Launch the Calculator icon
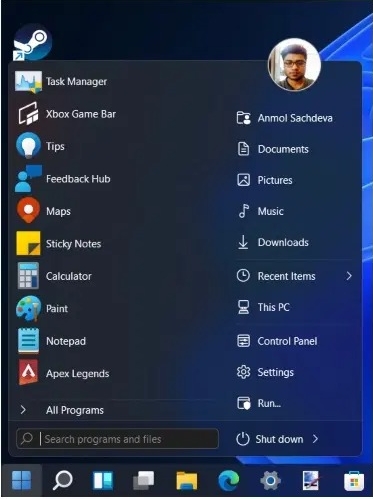Screen dimensions: 373x499 [28, 276]
